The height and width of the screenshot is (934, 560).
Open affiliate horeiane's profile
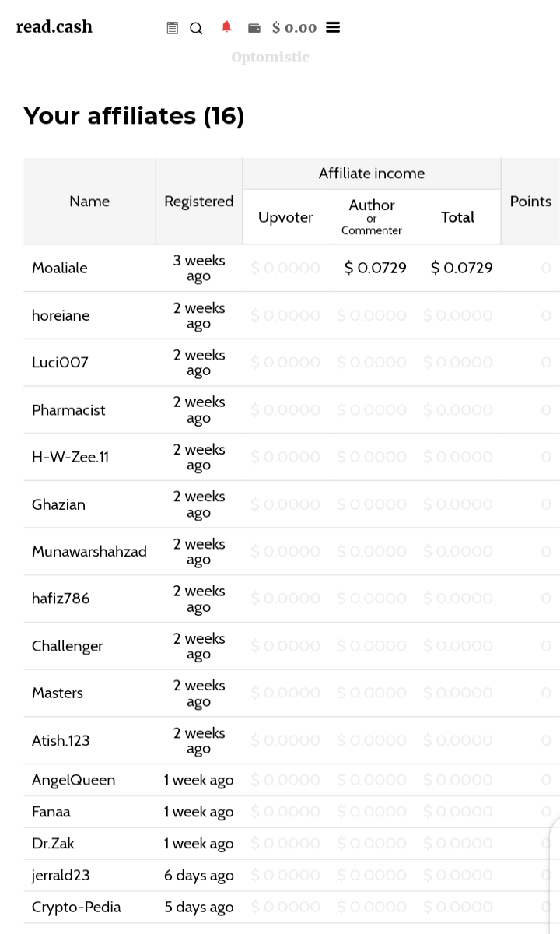click(61, 315)
